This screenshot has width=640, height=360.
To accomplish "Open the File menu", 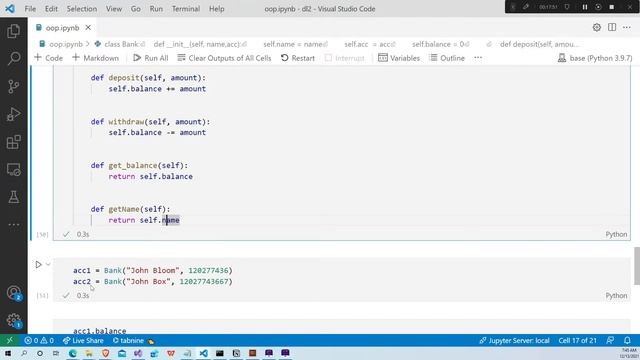I will tap(30, 9).
